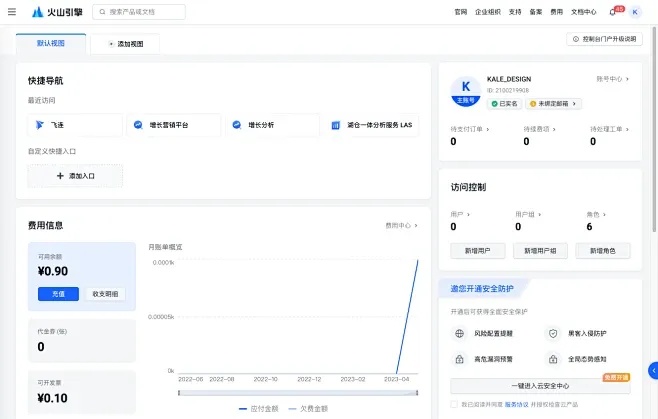The height and width of the screenshot is (419, 658).
Task: Click the shield icon for 黑客入侵防护
Action: coord(553,333)
